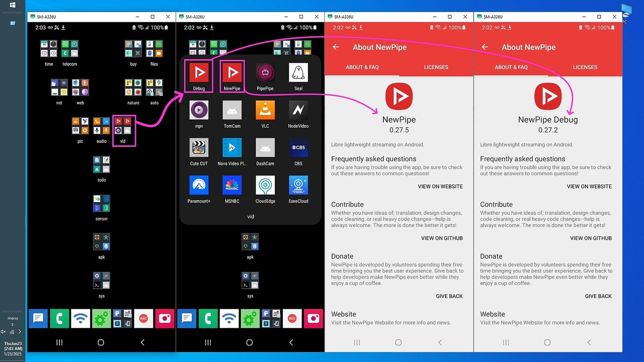Open the nature folder on home screen
The width and height of the screenshot is (644, 362).
pyautogui.click(x=133, y=87)
